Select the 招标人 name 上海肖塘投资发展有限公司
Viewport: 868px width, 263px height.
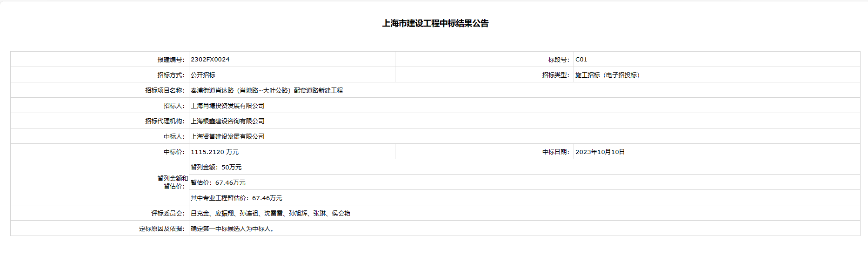point(227,106)
